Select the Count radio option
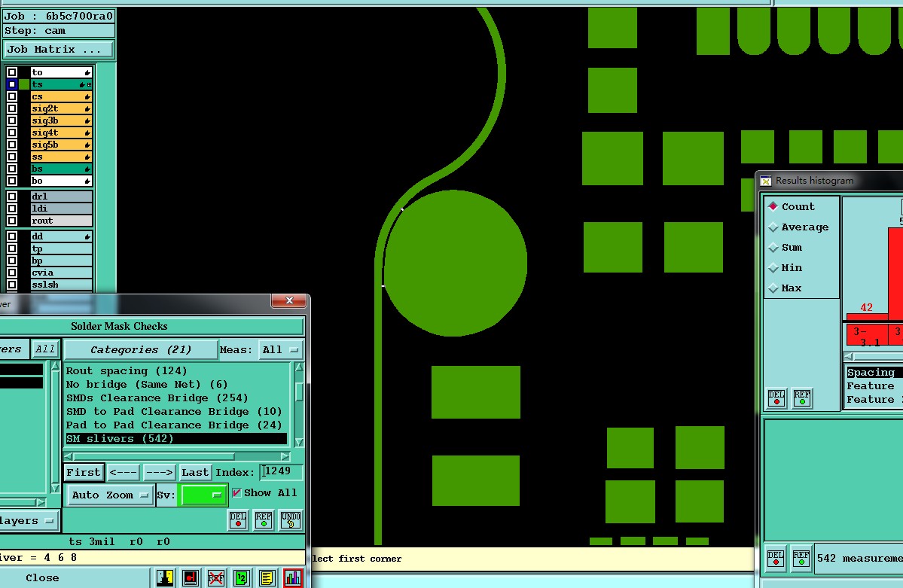The width and height of the screenshot is (903, 588). [x=773, y=206]
